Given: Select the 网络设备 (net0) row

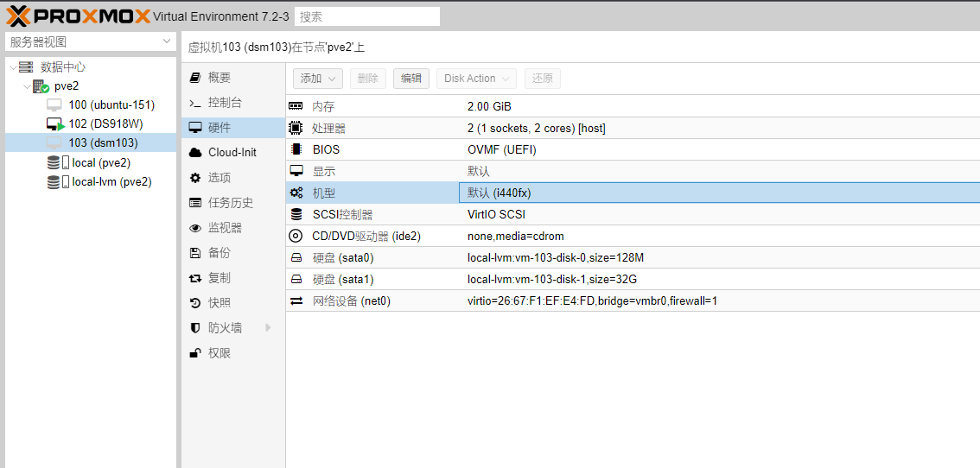Looking at the screenshot, I should (x=633, y=301).
